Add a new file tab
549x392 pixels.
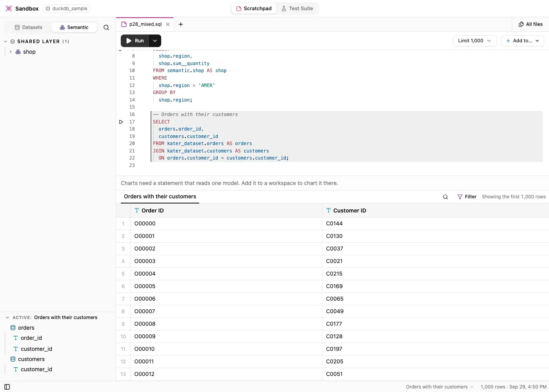tap(181, 24)
